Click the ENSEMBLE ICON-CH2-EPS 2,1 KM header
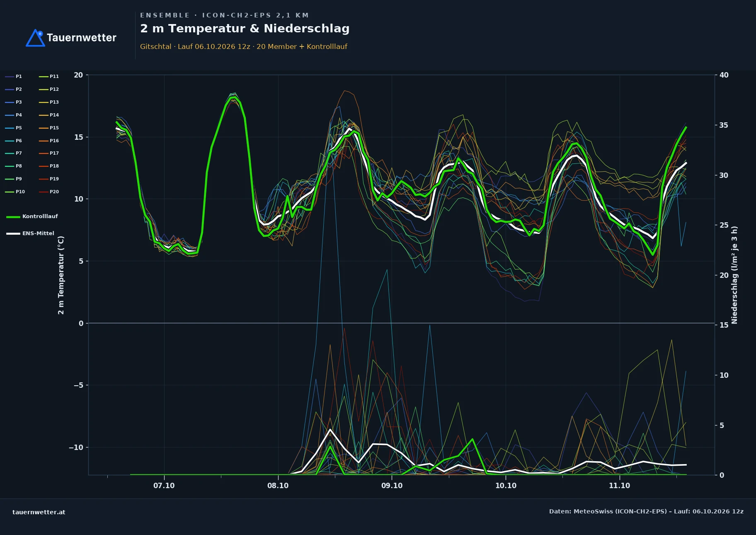This screenshot has height=535, width=756. tap(224, 15)
